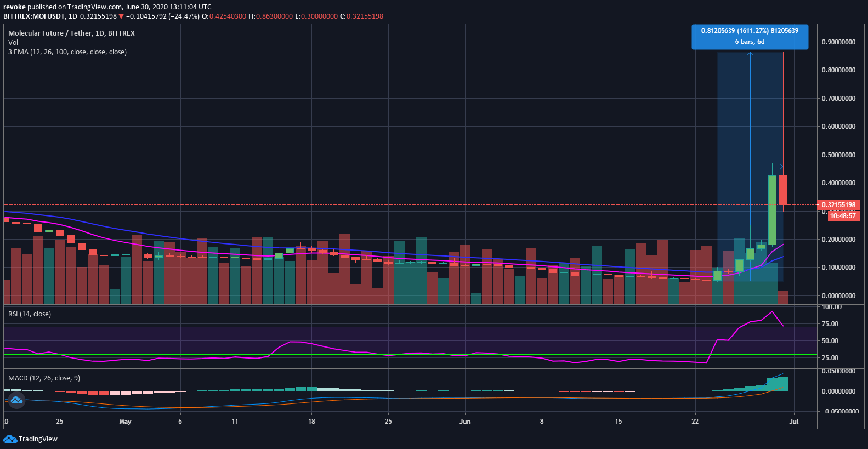This screenshot has height=449, width=868.
Task: Click the revoke author name in header
Action: tap(14, 7)
